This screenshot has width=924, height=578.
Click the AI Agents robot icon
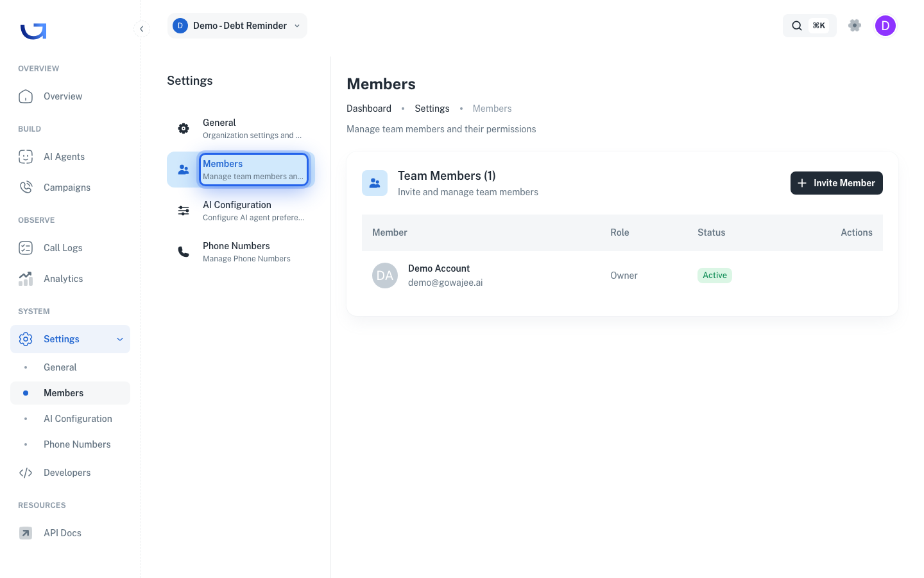coord(26,157)
